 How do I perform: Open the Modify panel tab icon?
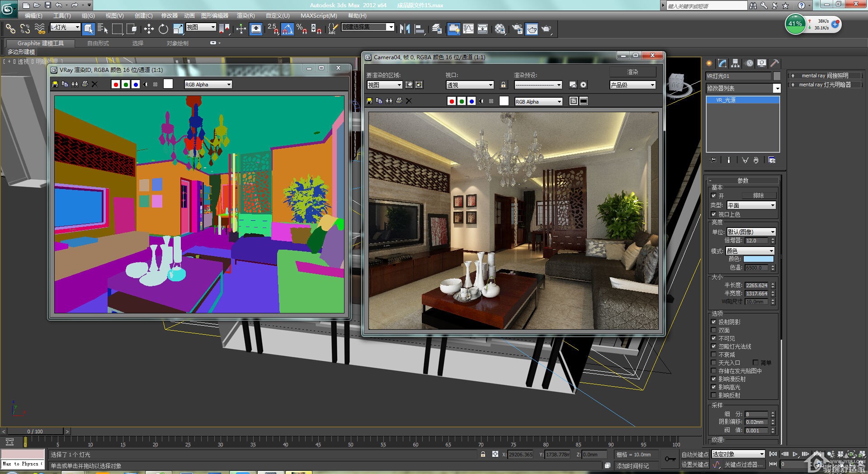pos(722,63)
